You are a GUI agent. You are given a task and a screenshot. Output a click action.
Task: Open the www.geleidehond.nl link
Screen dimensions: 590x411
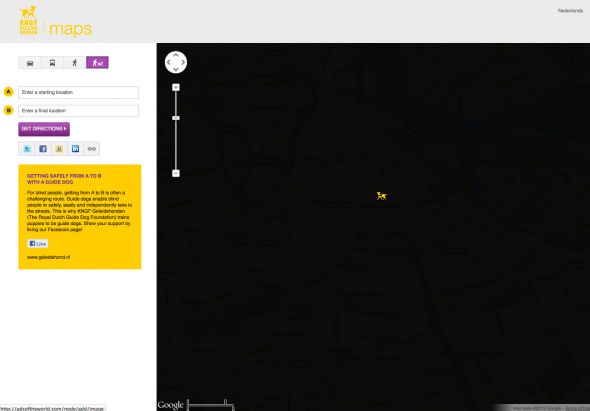pos(49,257)
